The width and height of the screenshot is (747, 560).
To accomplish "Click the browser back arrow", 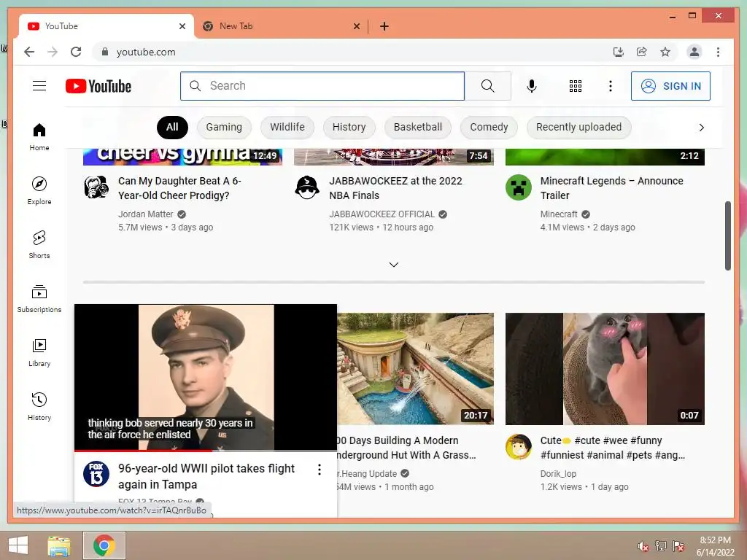I will [29, 52].
